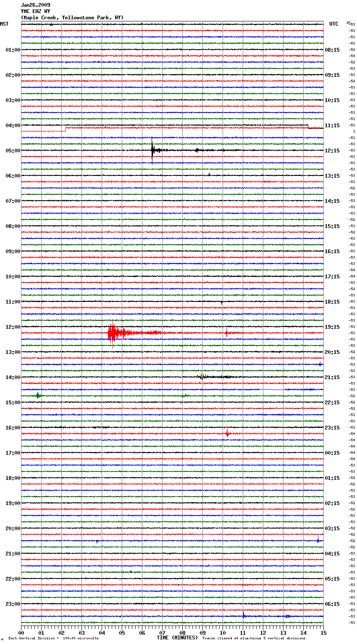Click the blue spike near minute 11, last hour

pos(243,615)
